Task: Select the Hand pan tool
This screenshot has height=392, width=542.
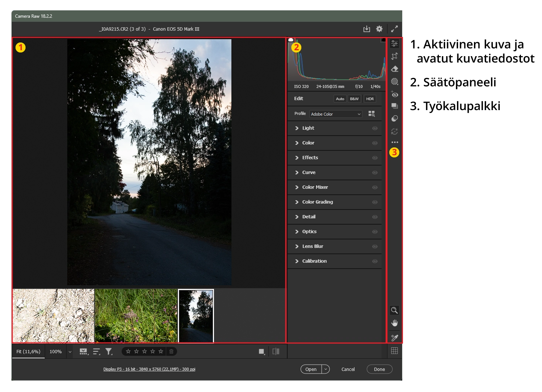Action: tap(394, 323)
